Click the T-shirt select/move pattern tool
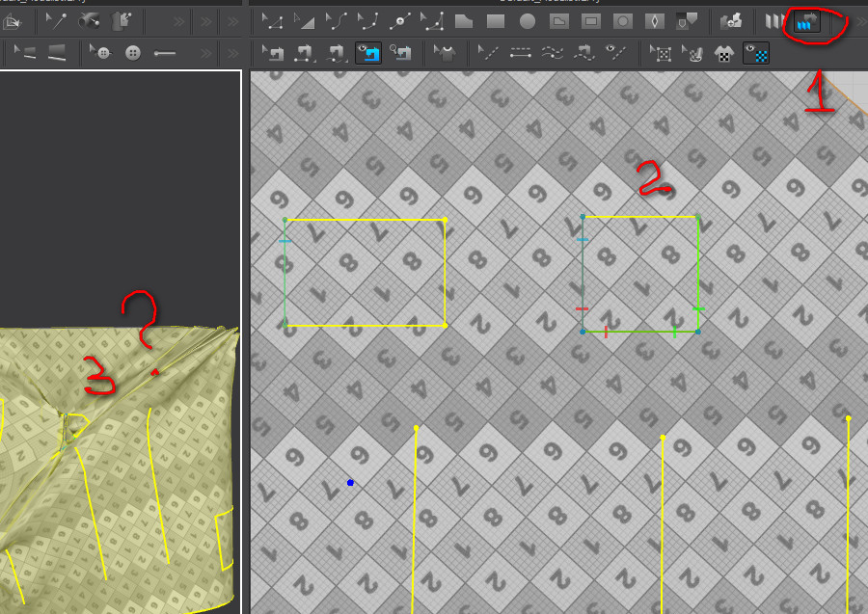The width and height of the screenshot is (868, 614). point(444,53)
